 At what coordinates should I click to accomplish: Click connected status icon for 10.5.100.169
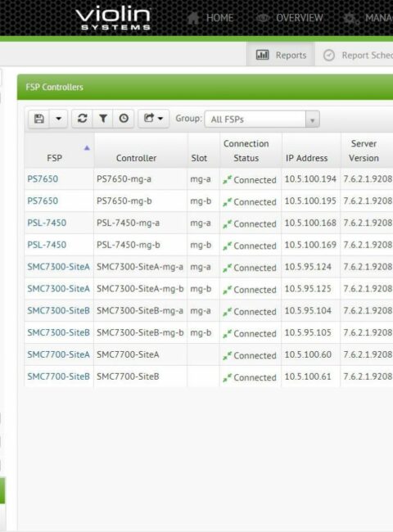(x=227, y=246)
